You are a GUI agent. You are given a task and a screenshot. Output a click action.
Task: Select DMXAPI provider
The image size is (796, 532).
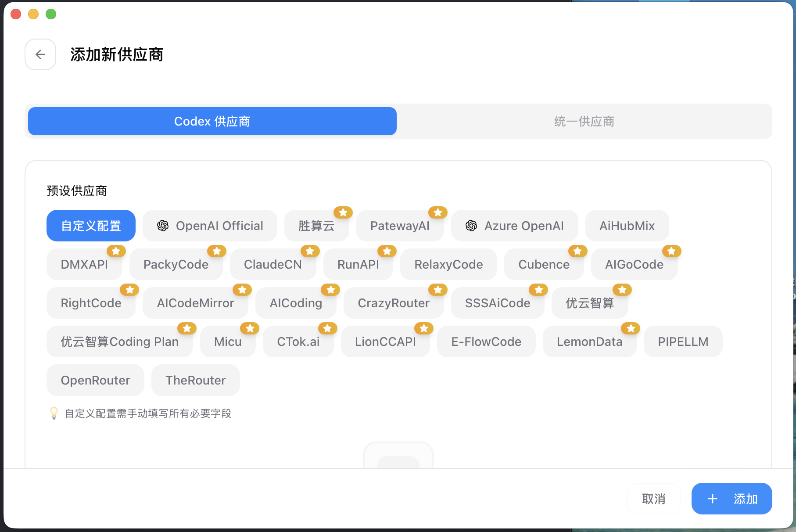[84, 264]
